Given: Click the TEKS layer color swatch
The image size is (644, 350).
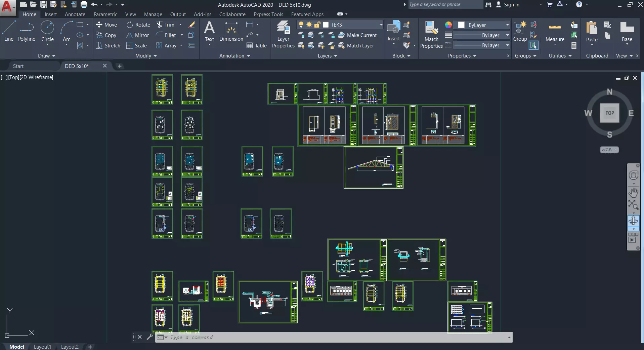Looking at the screenshot, I should [326, 25].
